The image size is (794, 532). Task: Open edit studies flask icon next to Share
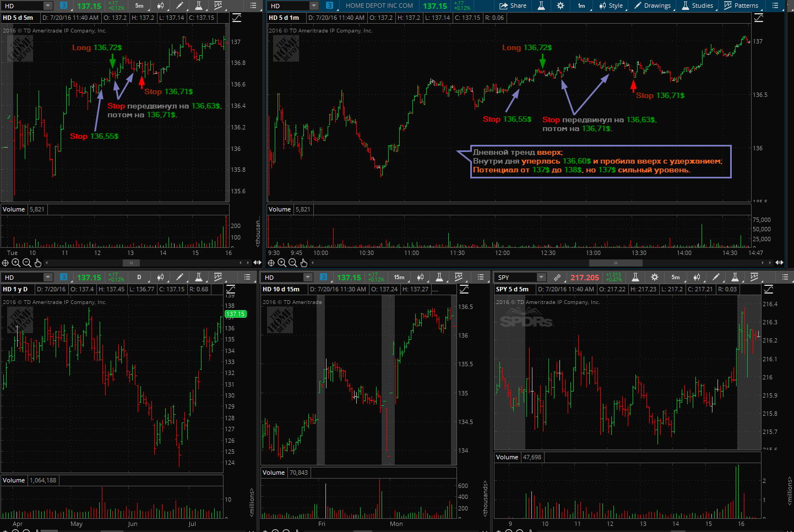[x=541, y=6]
